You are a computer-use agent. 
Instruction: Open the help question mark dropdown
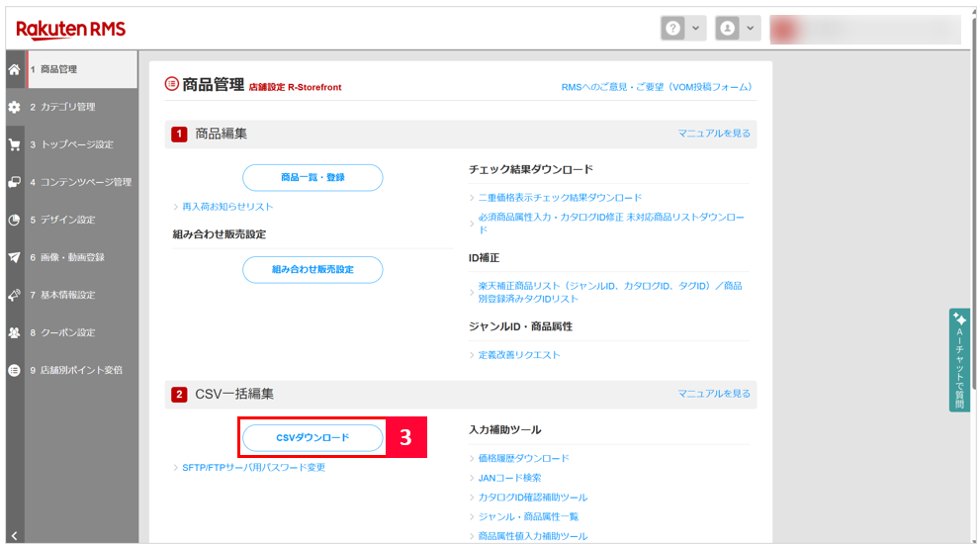coord(683,30)
